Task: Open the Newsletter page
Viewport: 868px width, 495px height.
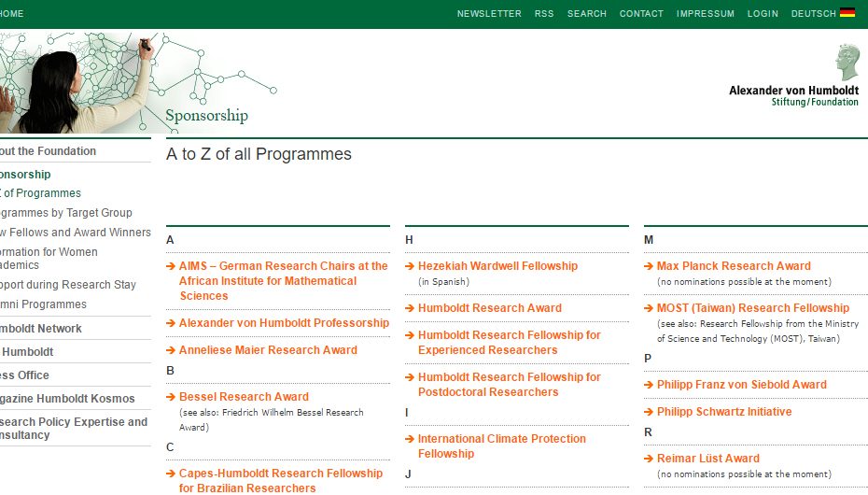Action: pos(489,13)
